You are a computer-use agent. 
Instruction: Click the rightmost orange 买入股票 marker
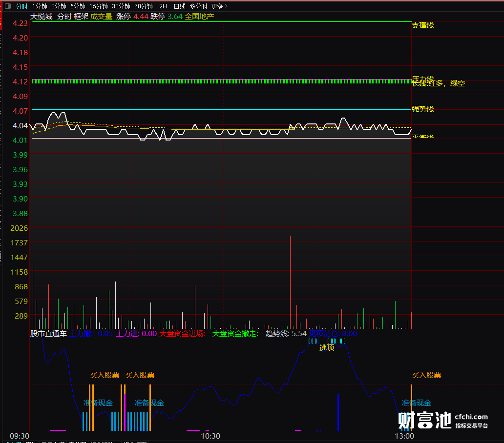coord(411,407)
